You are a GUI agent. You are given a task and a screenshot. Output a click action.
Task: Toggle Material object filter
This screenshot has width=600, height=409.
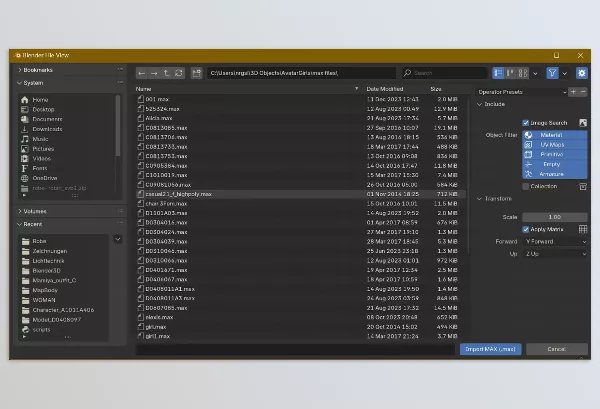click(554, 135)
